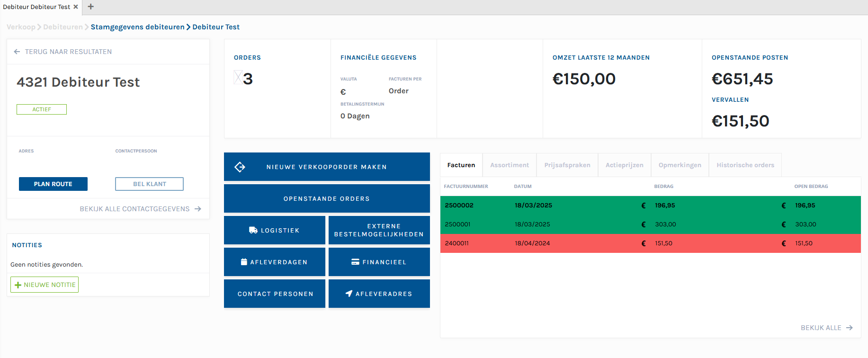Go to Stamgegevens debiteuren breadcrumb

[x=137, y=27]
